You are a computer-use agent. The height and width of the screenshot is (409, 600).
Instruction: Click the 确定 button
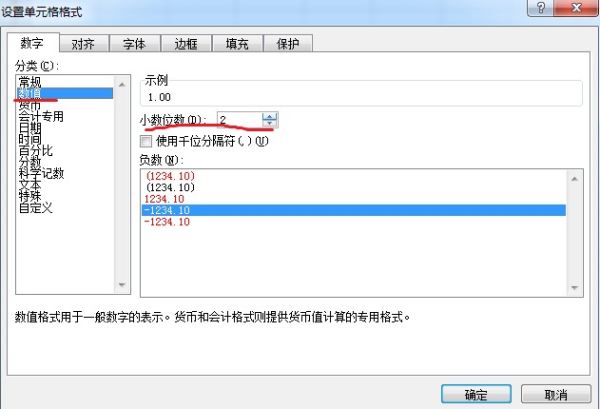(476, 394)
